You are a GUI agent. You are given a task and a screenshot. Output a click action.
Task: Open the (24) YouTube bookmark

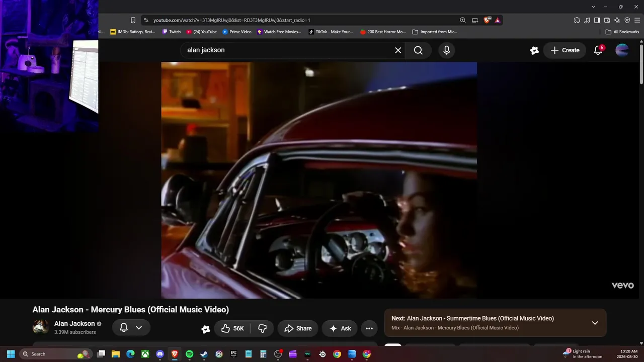202,32
